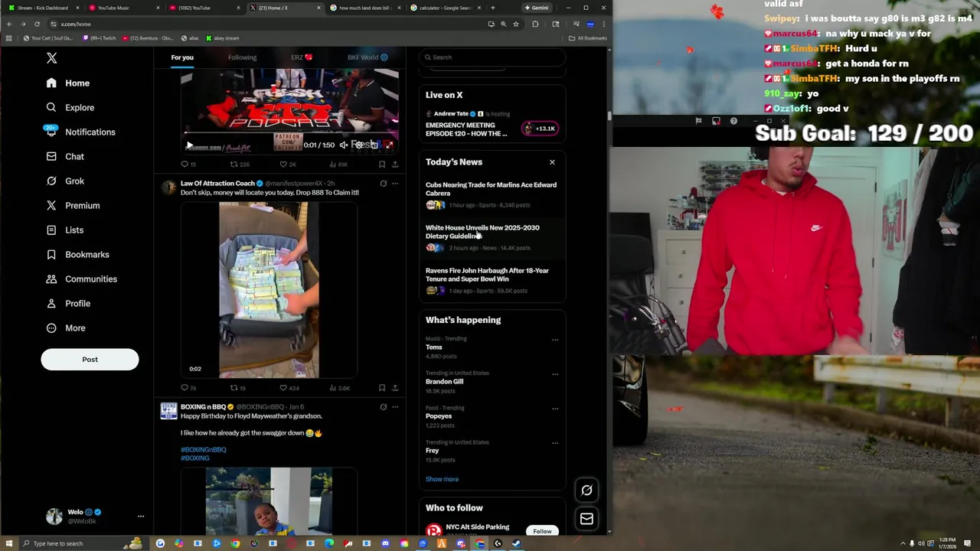The height and width of the screenshot is (551, 980).
Task: Click Show more under What's happening
Action: click(442, 479)
